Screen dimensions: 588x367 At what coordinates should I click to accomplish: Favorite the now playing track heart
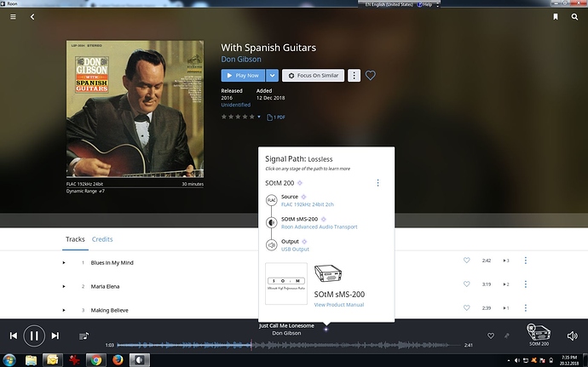(491, 335)
